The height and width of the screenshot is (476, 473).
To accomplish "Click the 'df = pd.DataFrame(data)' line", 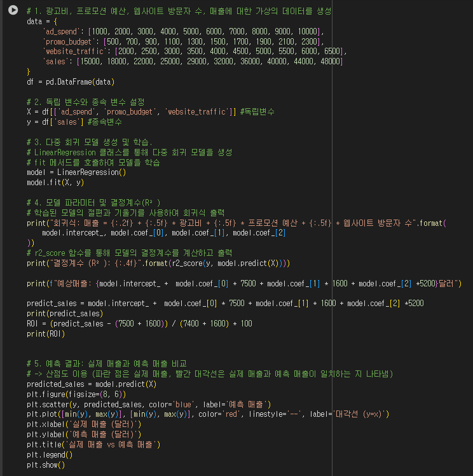I will click(x=71, y=82).
